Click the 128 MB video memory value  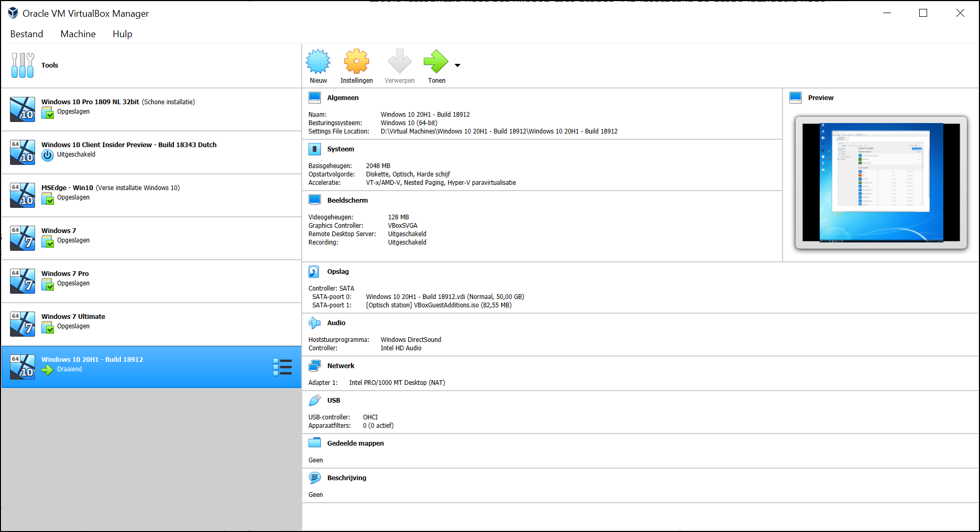(399, 217)
